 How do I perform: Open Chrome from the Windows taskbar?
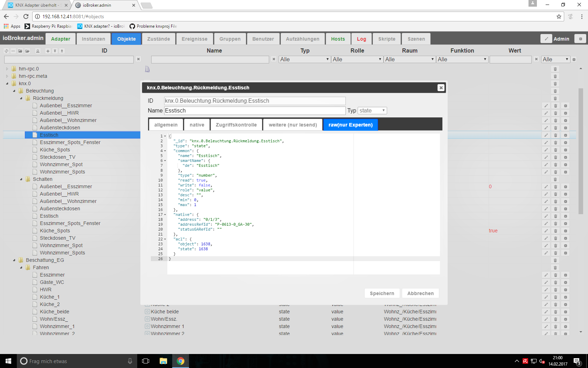(181, 361)
